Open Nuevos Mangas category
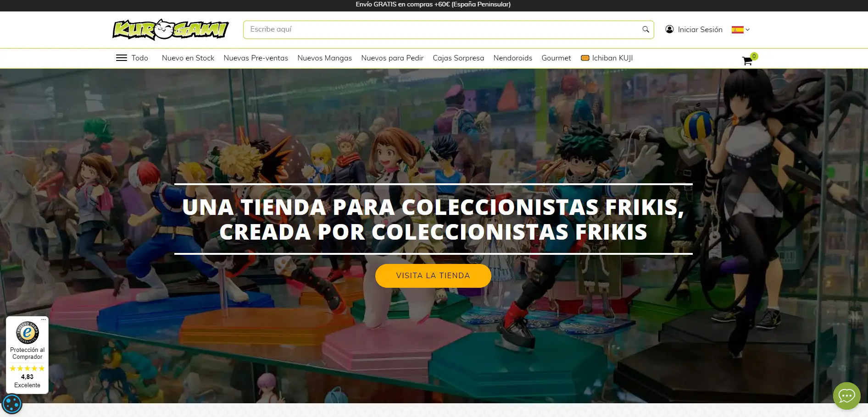 [x=325, y=58]
